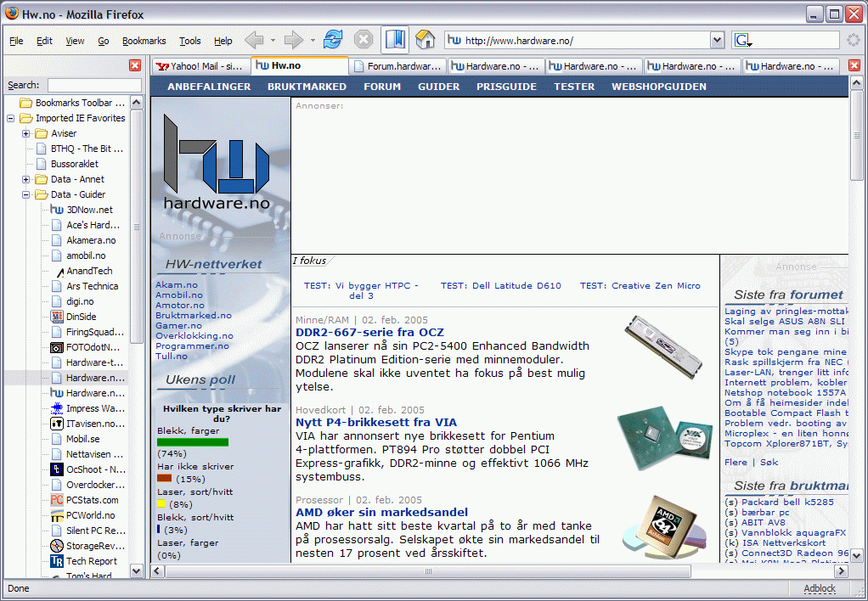Open the View menu
868x601 pixels.
(75, 41)
